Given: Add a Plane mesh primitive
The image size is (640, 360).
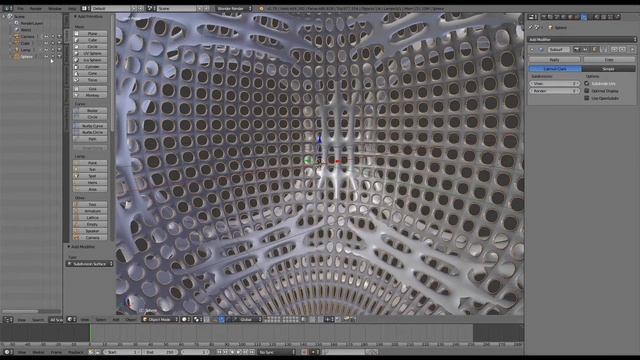Looking at the screenshot, I should coord(90,33).
